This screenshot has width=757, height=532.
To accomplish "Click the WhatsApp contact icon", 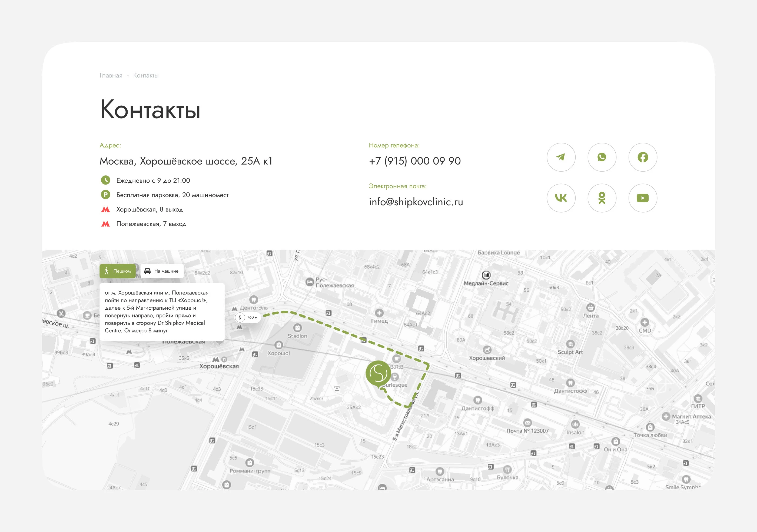I will click(602, 158).
